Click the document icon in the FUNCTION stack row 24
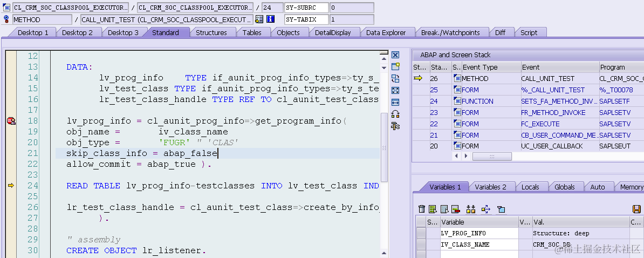The image size is (644, 258). click(x=457, y=100)
